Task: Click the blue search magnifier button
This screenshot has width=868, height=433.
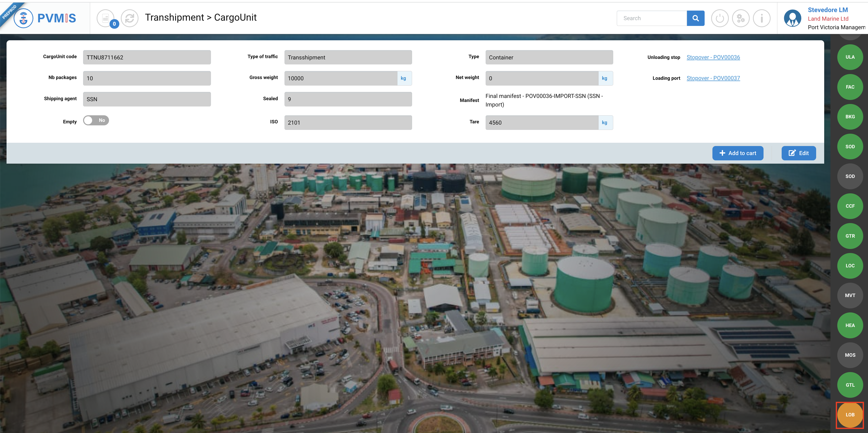Action: coord(695,18)
